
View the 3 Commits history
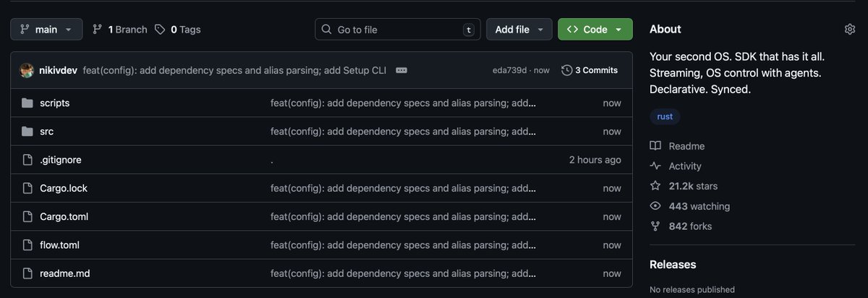590,70
